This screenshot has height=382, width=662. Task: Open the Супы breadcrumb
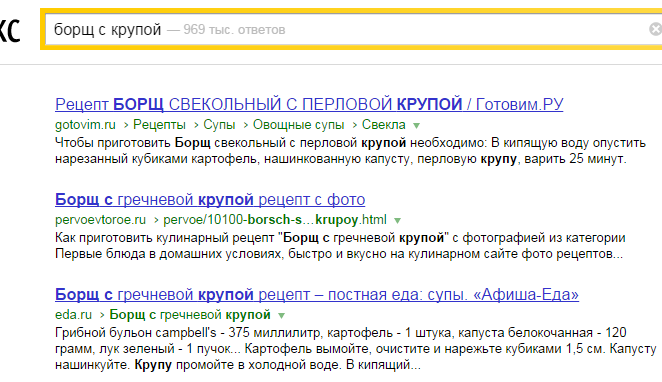point(219,125)
